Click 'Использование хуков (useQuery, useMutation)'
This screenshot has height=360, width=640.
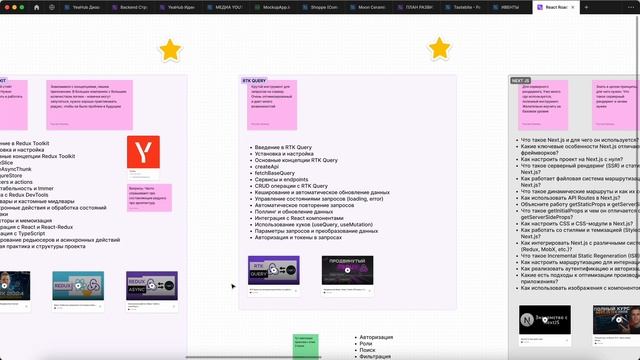(x=313, y=224)
